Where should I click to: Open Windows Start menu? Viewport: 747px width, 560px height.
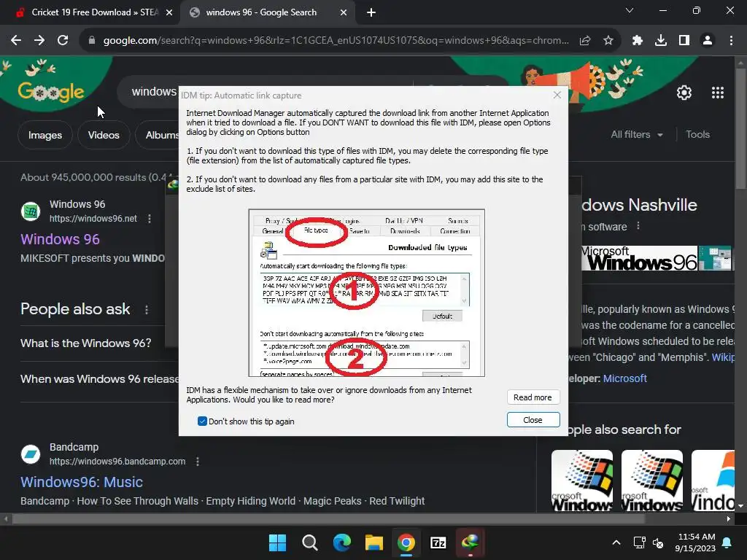pyautogui.click(x=277, y=542)
